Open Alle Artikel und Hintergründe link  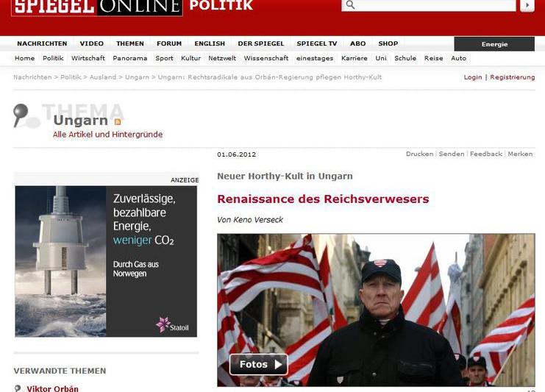pyautogui.click(x=107, y=135)
